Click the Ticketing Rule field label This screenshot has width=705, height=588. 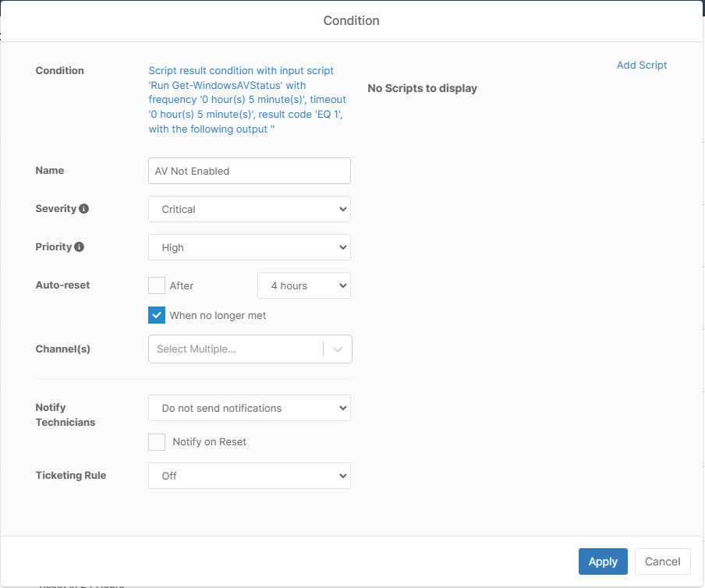tap(71, 475)
